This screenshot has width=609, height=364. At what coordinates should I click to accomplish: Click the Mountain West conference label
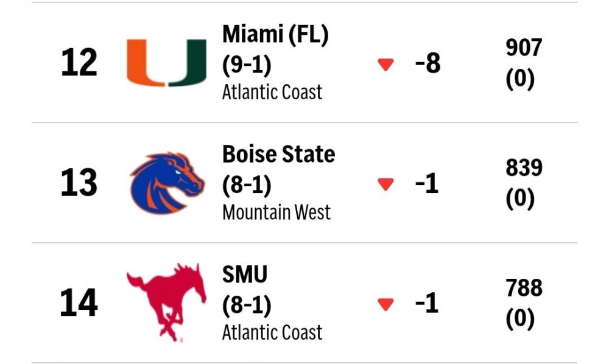click(x=276, y=212)
